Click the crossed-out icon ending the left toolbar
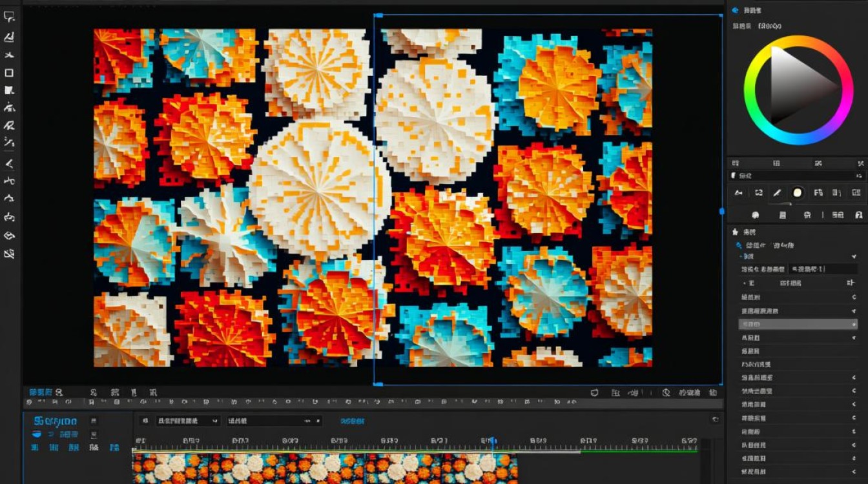The image size is (868, 484). [x=9, y=254]
